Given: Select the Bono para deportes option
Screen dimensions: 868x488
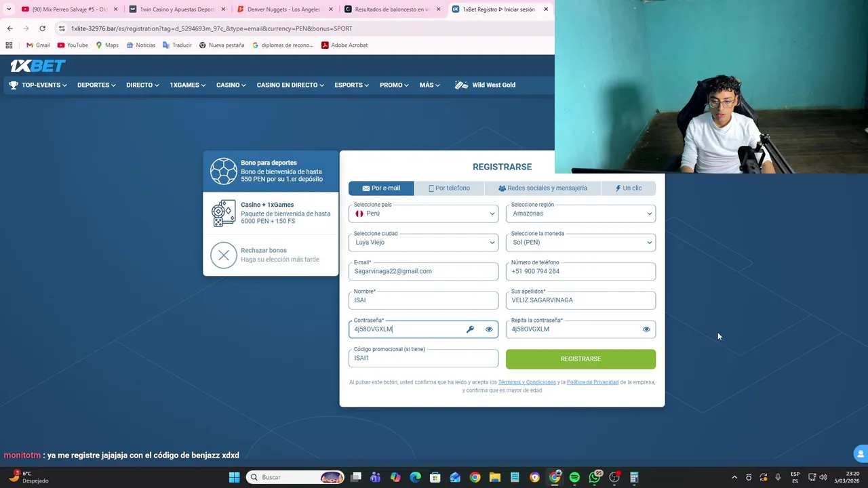Looking at the screenshot, I should point(271,171).
